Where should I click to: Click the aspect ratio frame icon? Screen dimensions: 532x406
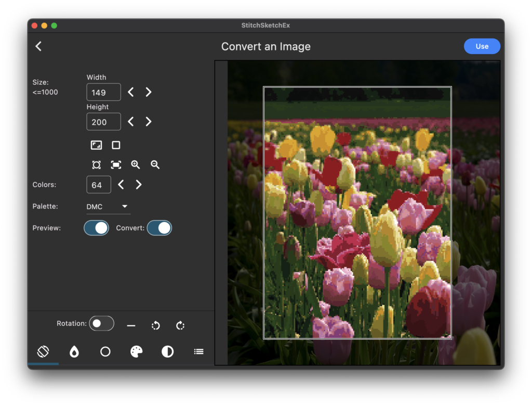[x=96, y=146]
